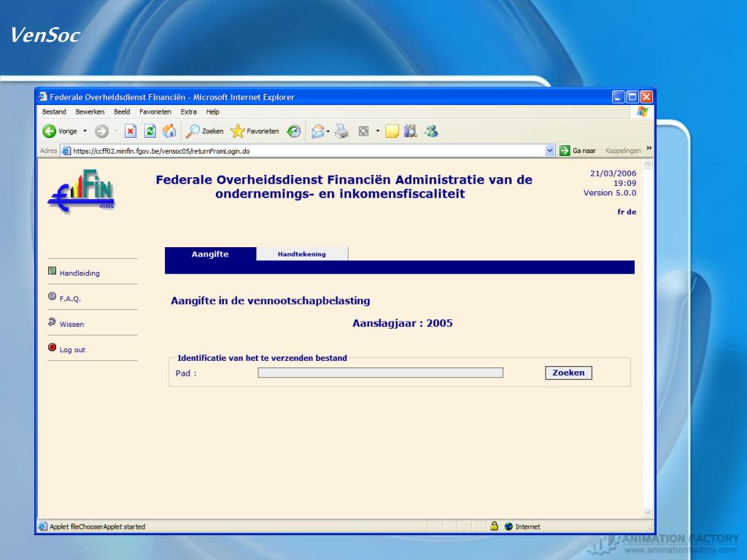The image size is (747, 560).
Task: Expand the mail icon dropdown arrow
Action: click(328, 131)
